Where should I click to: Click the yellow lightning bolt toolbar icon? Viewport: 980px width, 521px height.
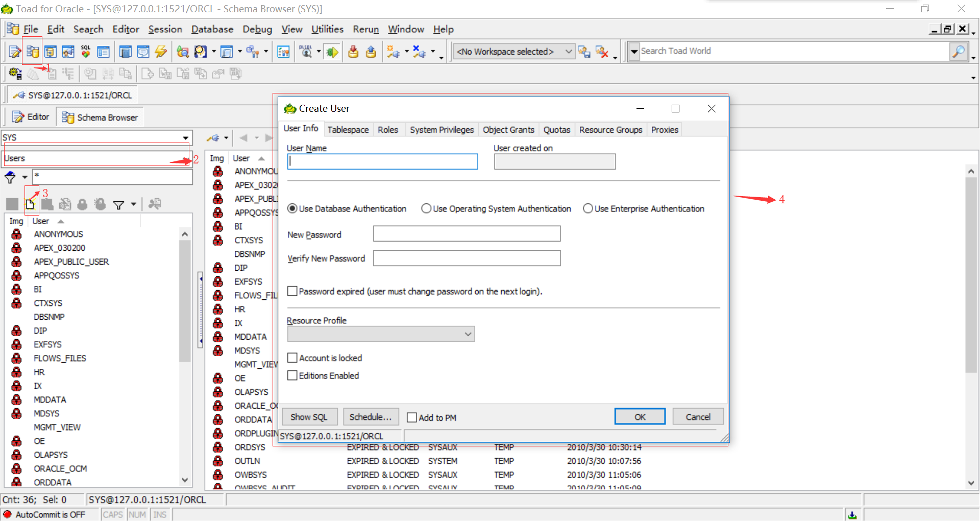pyautogui.click(x=161, y=52)
